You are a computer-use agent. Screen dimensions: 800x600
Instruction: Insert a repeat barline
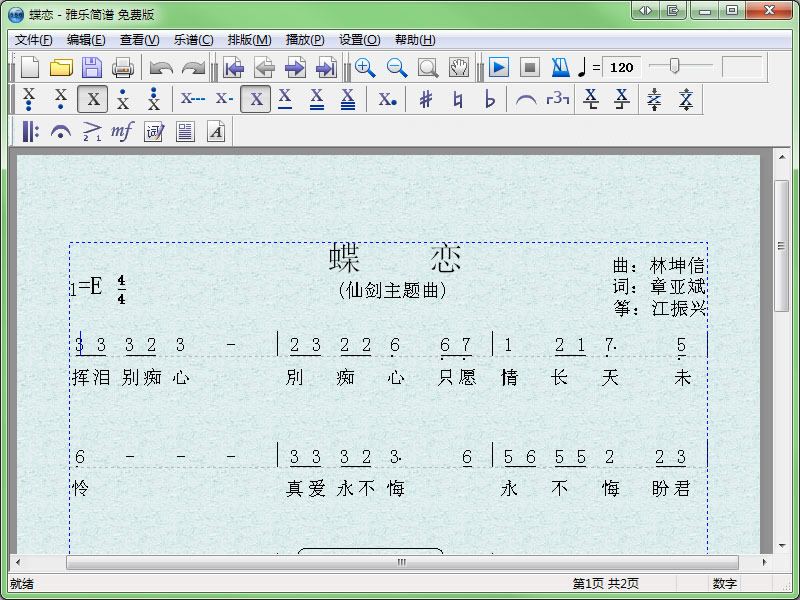coord(30,132)
